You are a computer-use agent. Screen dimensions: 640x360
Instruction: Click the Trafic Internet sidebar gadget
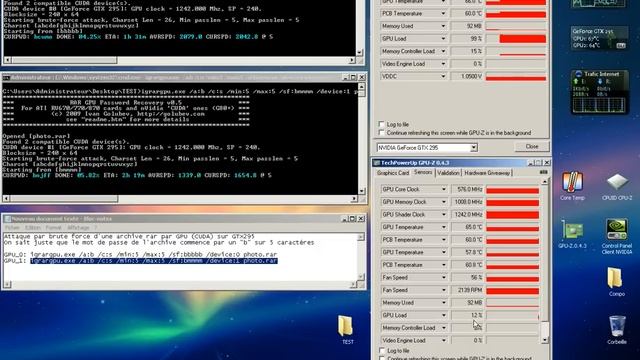(599, 92)
